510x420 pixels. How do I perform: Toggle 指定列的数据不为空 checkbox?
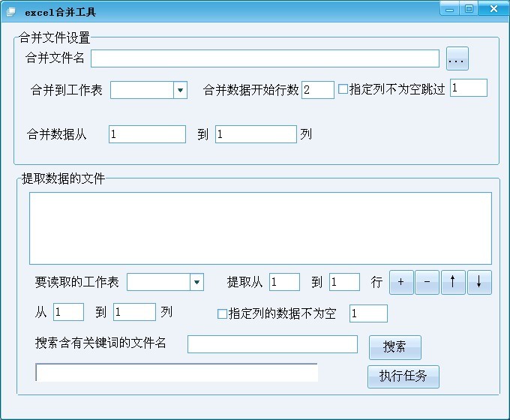(x=222, y=314)
